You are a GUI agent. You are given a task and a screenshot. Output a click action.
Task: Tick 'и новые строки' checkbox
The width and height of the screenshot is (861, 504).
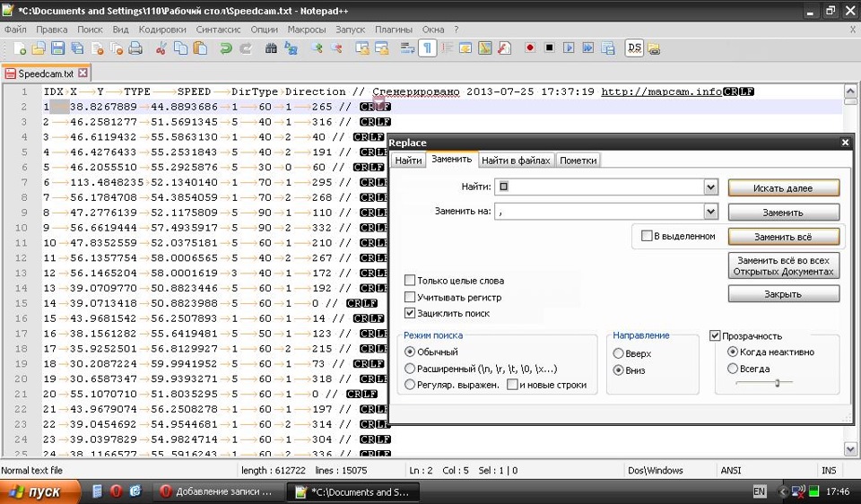tap(512, 385)
